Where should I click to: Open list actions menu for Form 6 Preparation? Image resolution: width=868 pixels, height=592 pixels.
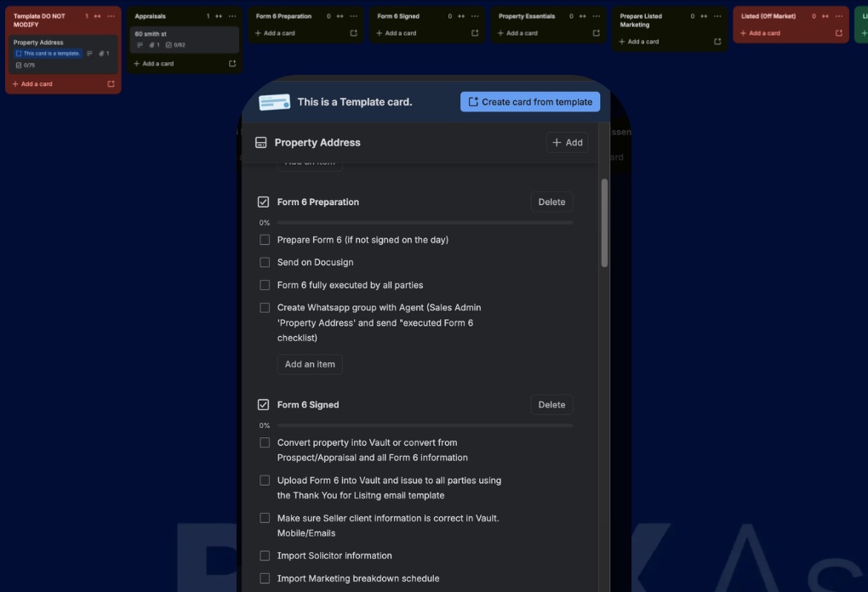(353, 16)
